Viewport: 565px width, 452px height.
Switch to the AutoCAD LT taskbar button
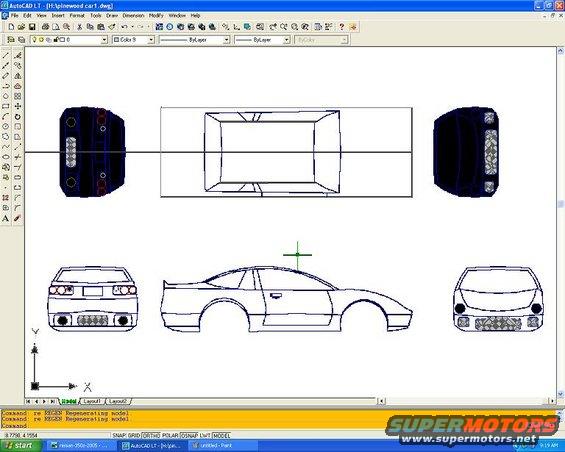click(x=152, y=446)
